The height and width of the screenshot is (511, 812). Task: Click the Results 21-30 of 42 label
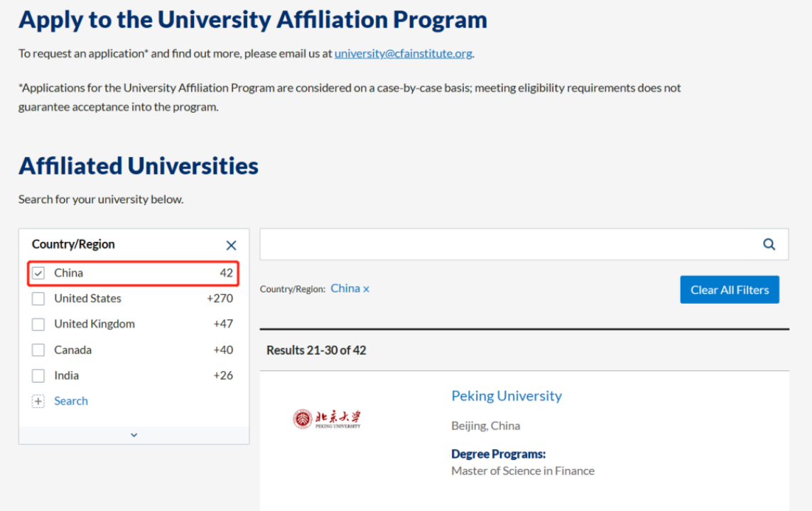click(316, 350)
